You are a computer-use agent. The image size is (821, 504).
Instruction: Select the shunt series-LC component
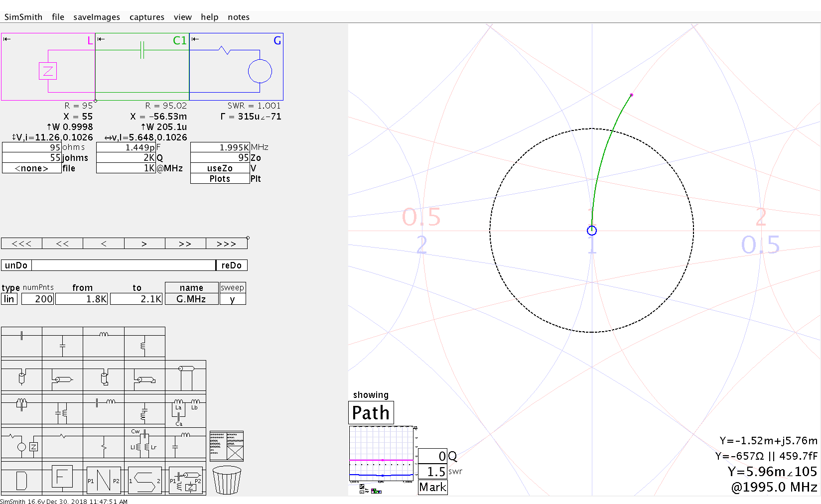click(144, 409)
